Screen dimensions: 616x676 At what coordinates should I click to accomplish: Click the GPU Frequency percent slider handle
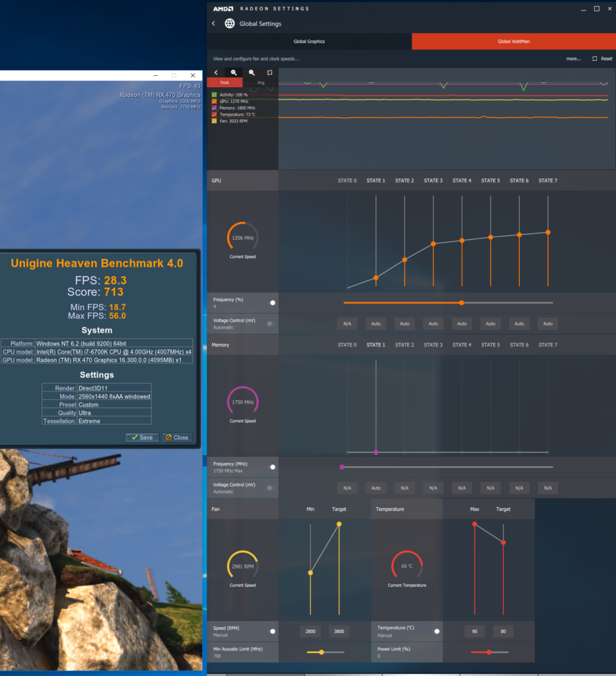[x=462, y=302]
